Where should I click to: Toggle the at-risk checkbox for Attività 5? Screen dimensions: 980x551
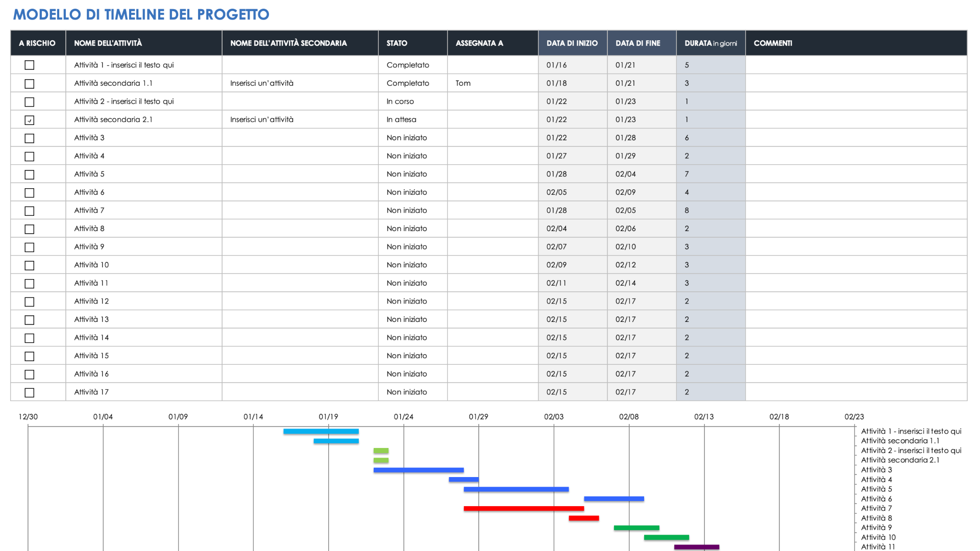(x=30, y=174)
